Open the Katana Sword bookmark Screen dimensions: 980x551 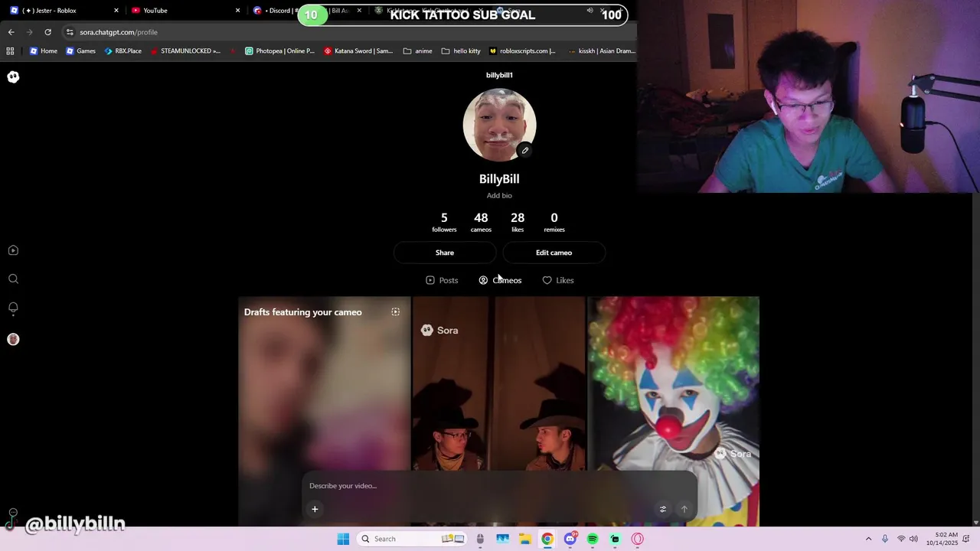[x=358, y=51]
